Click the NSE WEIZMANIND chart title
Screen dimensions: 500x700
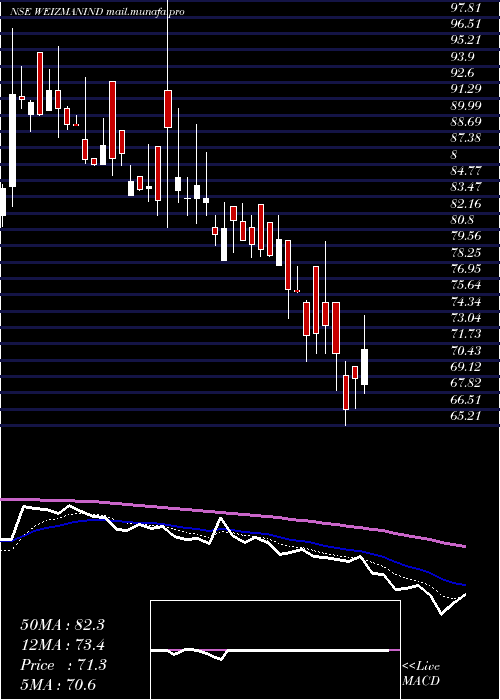click(97, 12)
